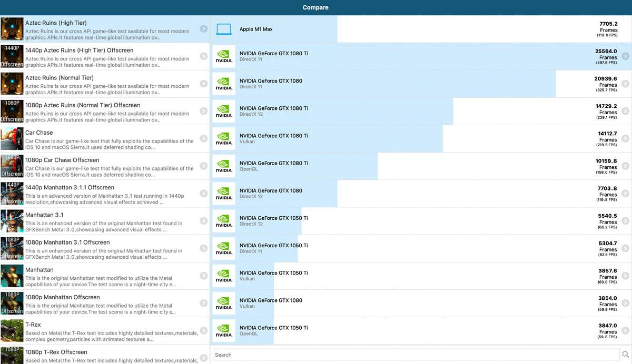The image size is (632, 364).
Task: Open arrow for 1440p Aztec Ruins Offscreen test
Action: (x=203, y=56)
